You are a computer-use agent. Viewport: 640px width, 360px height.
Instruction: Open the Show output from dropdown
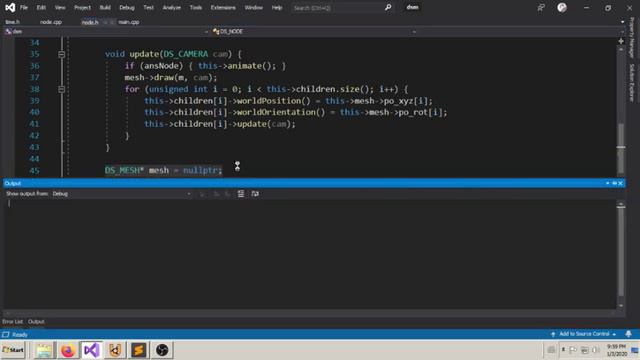point(121,194)
